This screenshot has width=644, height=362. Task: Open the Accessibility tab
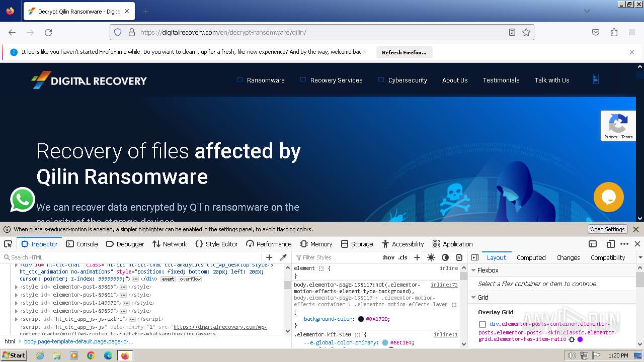point(403,244)
